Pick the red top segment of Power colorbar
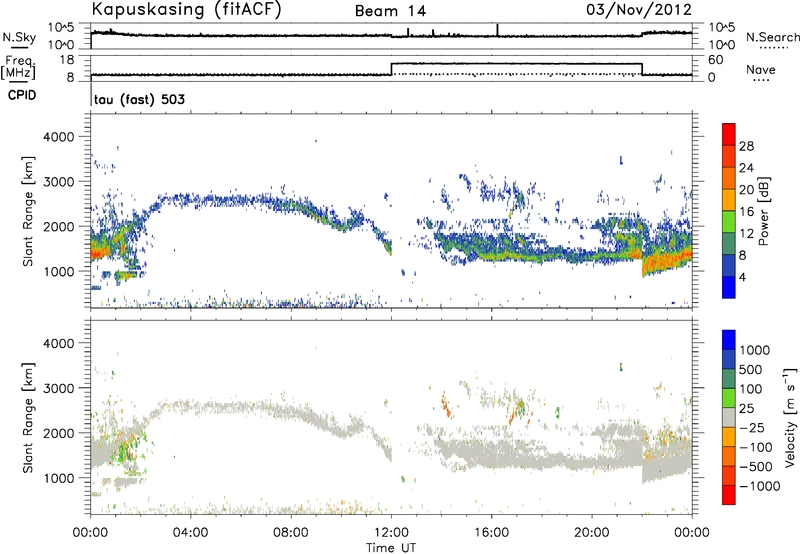Viewport: 800px width, 554px height. (729, 134)
